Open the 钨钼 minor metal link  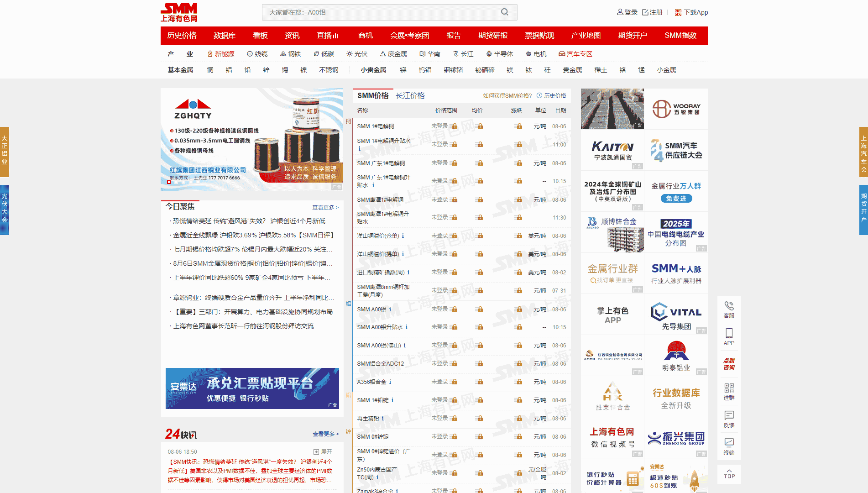(x=425, y=70)
